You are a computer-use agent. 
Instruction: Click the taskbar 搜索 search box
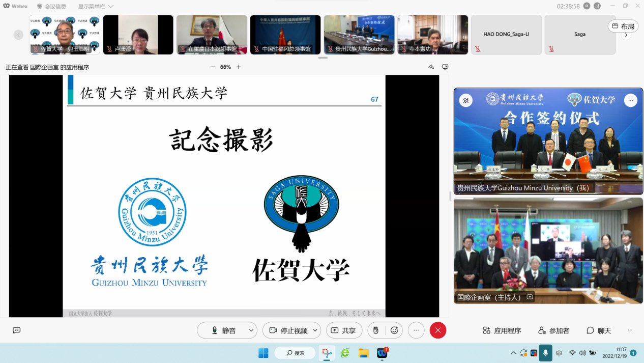(x=295, y=353)
